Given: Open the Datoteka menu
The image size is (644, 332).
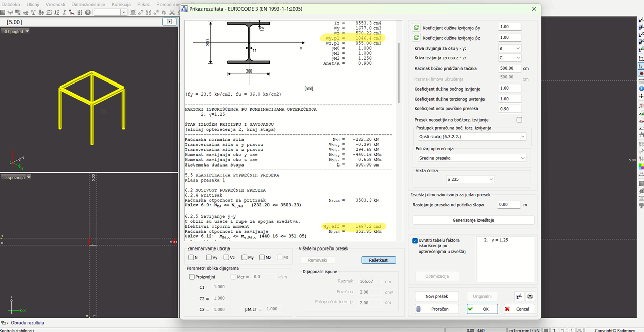Looking at the screenshot, I should tap(11, 4).
